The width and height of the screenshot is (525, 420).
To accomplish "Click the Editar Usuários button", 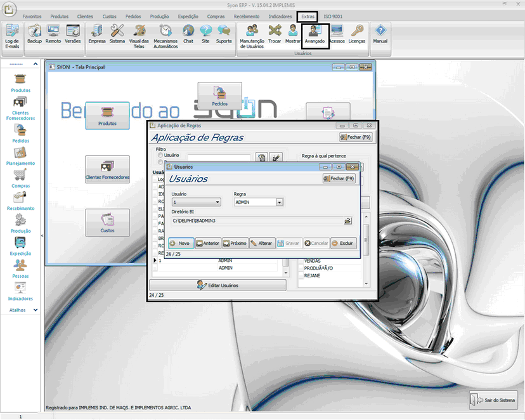I will tap(217, 285).
